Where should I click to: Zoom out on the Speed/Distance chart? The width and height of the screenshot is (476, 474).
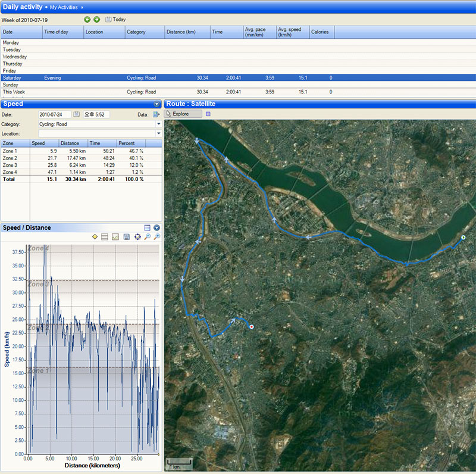(x=147, y=237)
